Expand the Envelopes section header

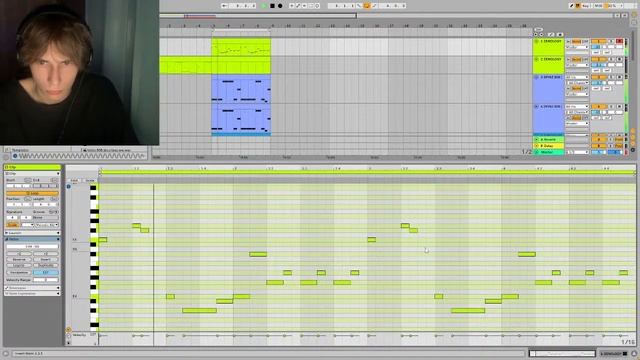point(32,288)
